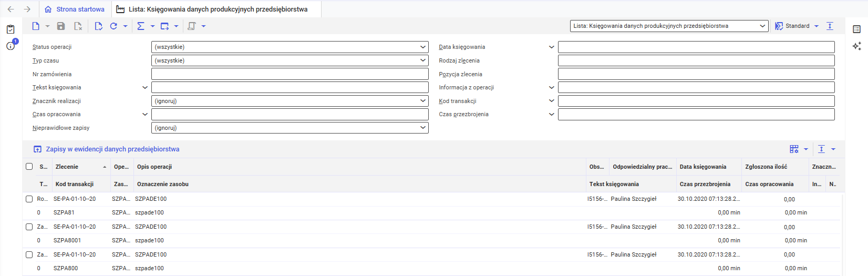Click the Nr zamówienia input field
Image resolution: width=868 pixels, height=276 pixels.
point(290,74)
